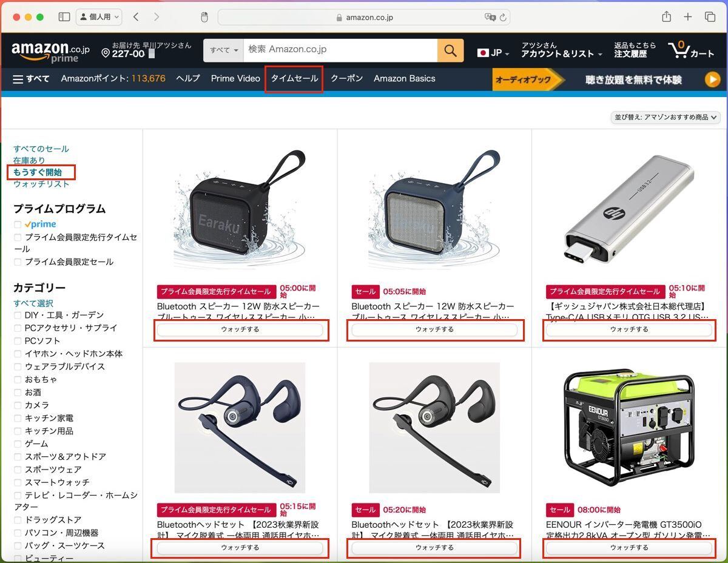Click Safari's sidebar toggle icon

(64, 17)
